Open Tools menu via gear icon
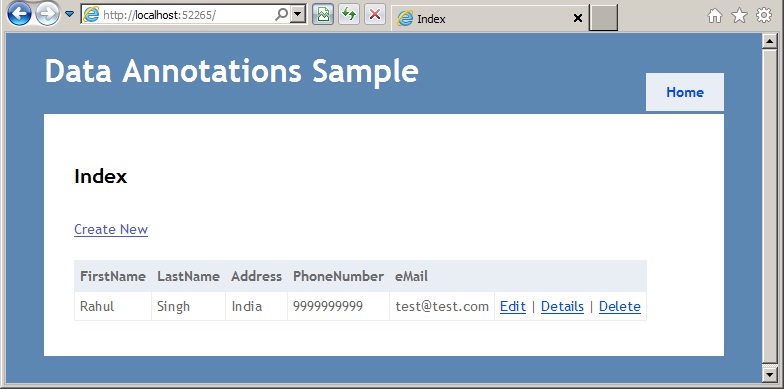Image resolution: width=784 pixels, height=389 pixels. click(x=764, y=16)
